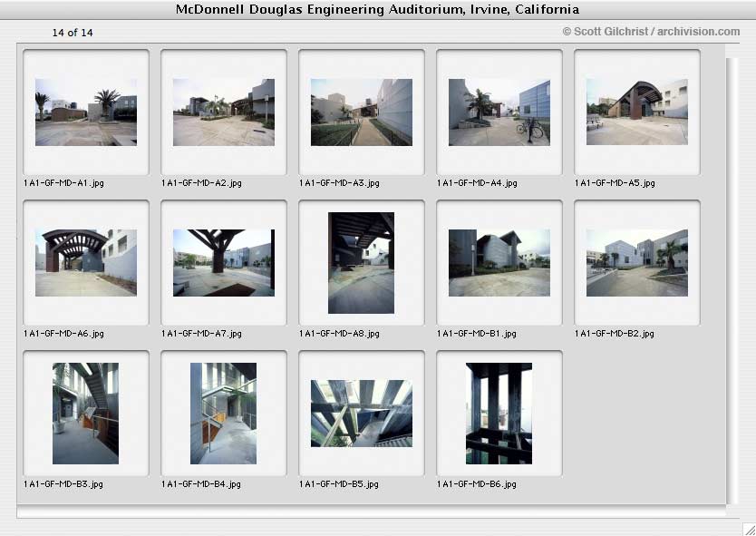Click the filename label 1A1-GF-MD-B2.jpg

(x=615, y=334)
